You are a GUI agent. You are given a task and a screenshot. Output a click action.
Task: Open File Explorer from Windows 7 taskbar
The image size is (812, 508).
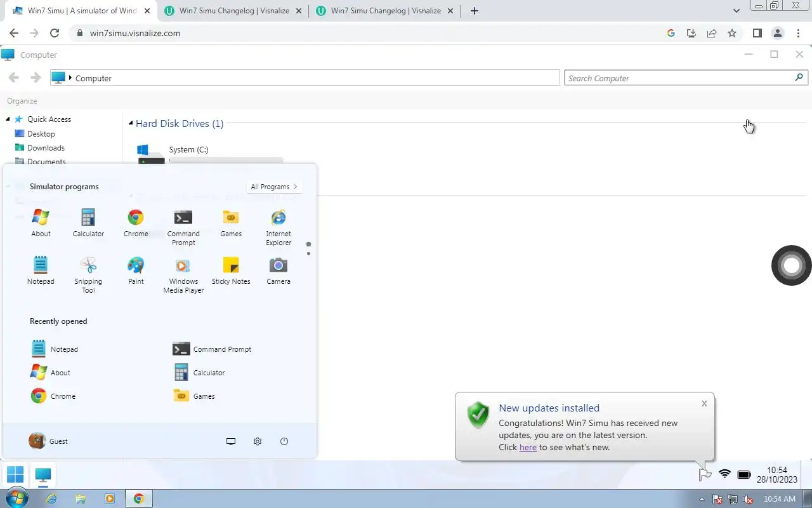tap(81, 498)
